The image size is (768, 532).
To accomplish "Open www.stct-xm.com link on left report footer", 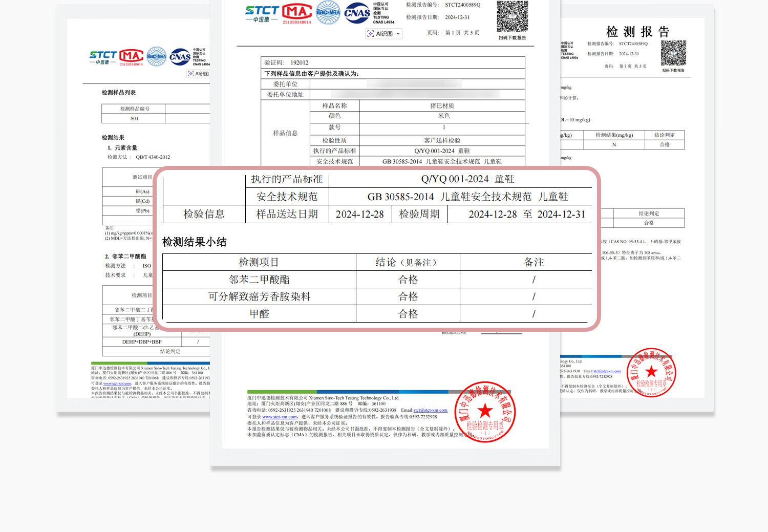I will coord(117,384).
